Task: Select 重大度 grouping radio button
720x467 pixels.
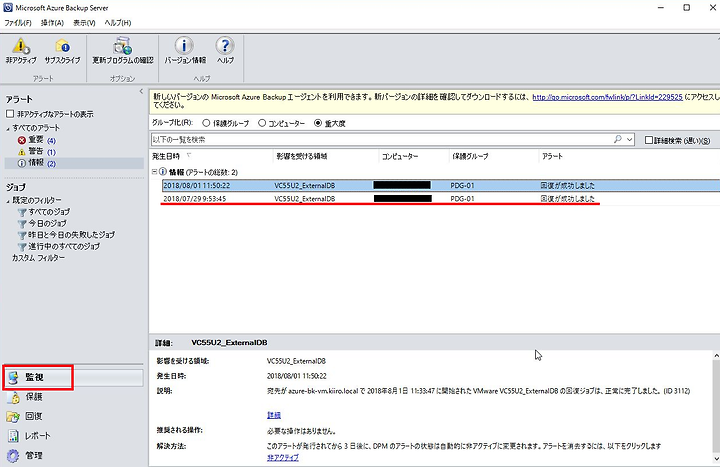Action: pos(318,123)
